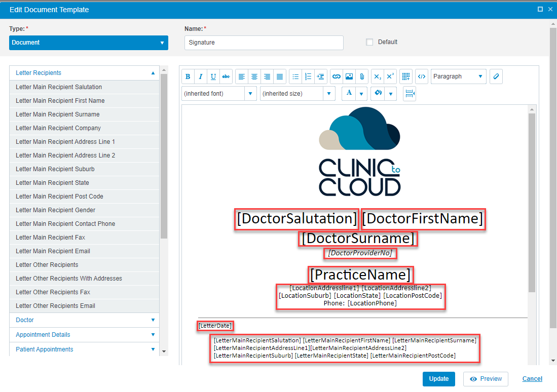Expand the Appointment Details section

click(84, 334)
